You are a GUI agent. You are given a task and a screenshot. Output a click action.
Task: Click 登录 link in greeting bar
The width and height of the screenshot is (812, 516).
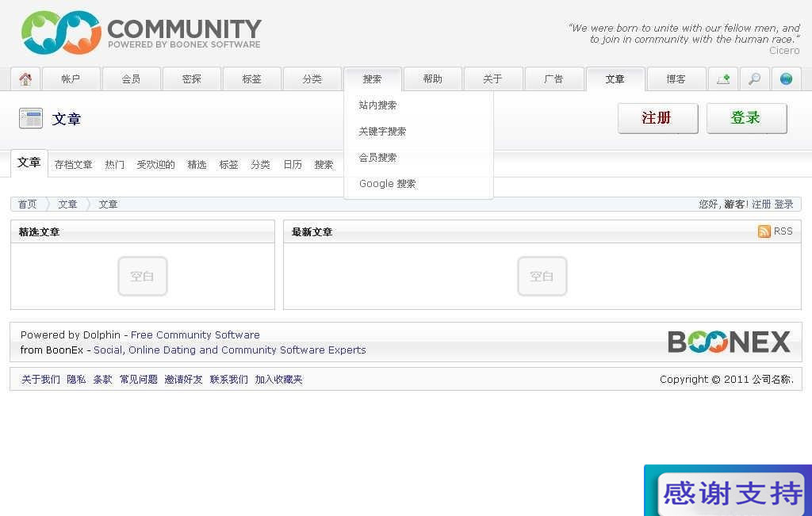[783, 204]
